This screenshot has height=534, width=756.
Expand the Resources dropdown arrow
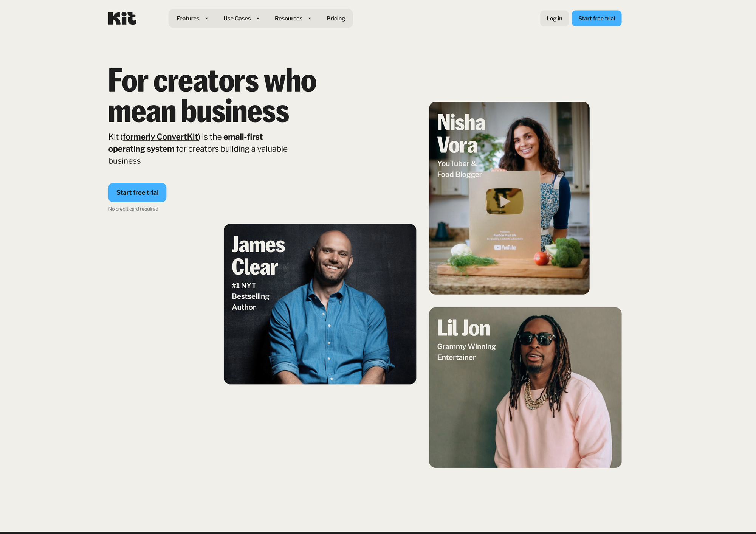click(310, 19)
